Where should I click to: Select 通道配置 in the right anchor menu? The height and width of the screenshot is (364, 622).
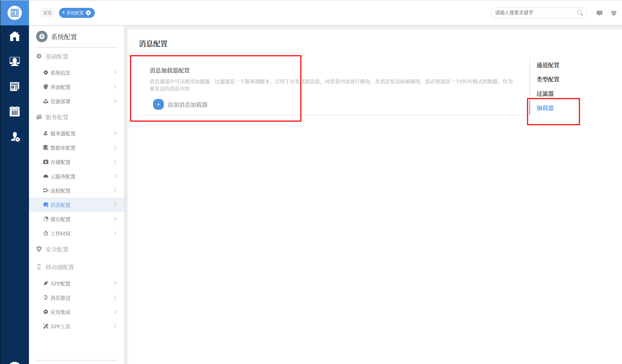(548, 65)
